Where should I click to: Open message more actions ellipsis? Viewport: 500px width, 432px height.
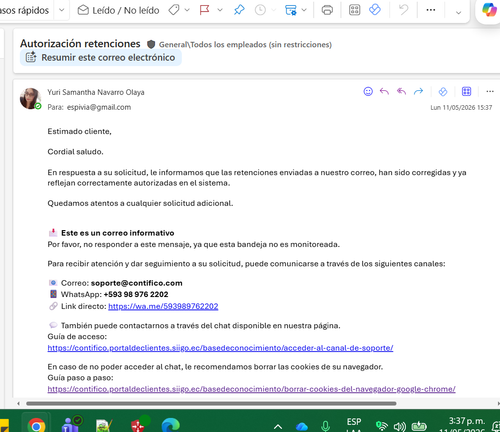490,91
